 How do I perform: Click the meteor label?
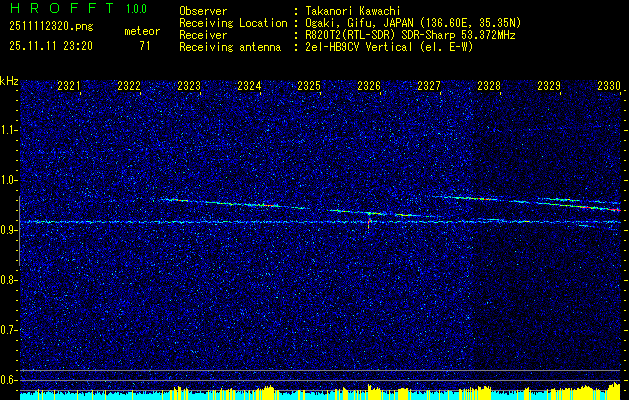pyautogui.click(x=142, y=31)
